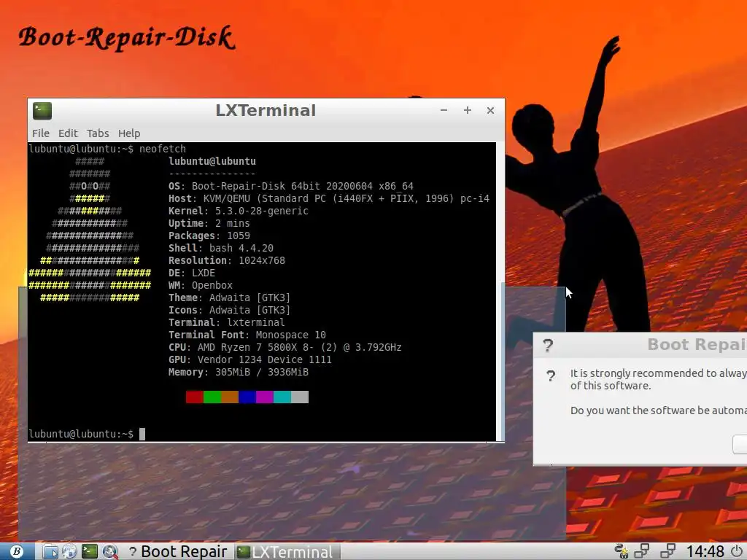Click the LXTerminal taskbar window button

coord(287,551)
